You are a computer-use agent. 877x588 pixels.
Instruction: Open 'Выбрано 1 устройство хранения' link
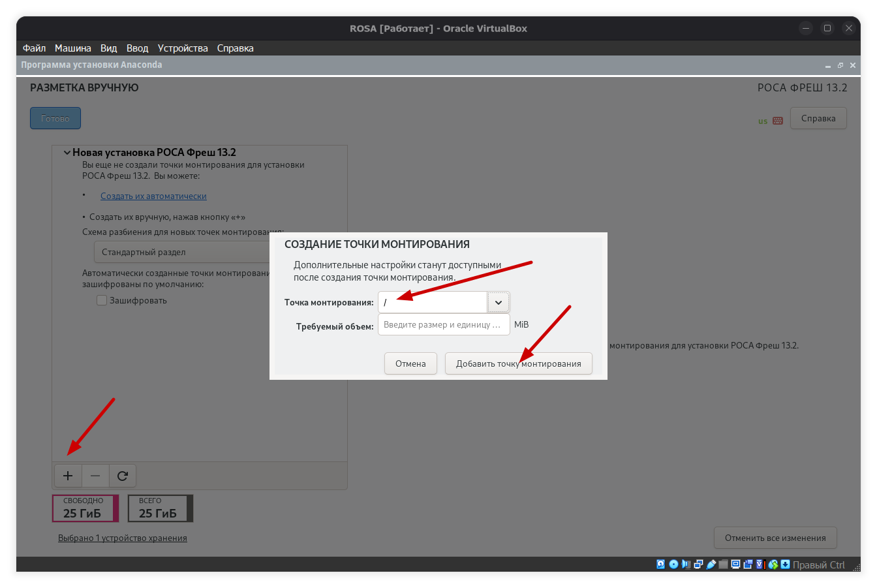(123, 538)
